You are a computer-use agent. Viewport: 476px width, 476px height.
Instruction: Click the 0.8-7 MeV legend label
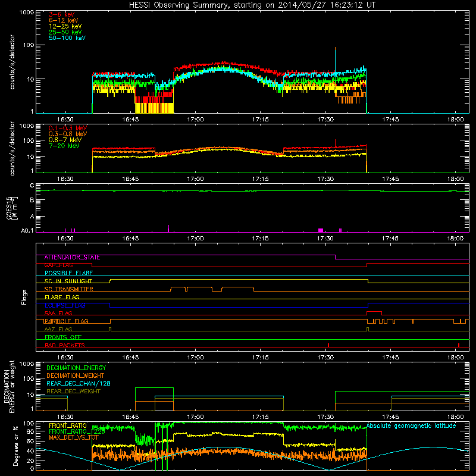[x=65, y=140]
